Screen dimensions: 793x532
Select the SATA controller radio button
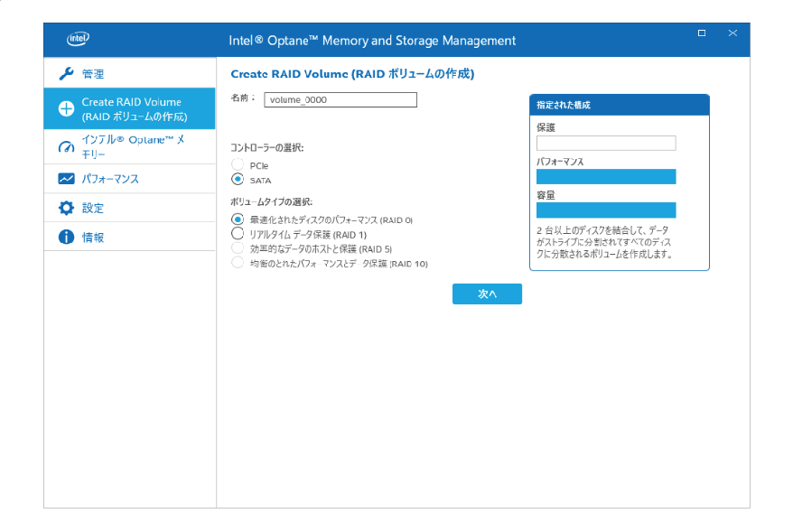click(238, 179)
